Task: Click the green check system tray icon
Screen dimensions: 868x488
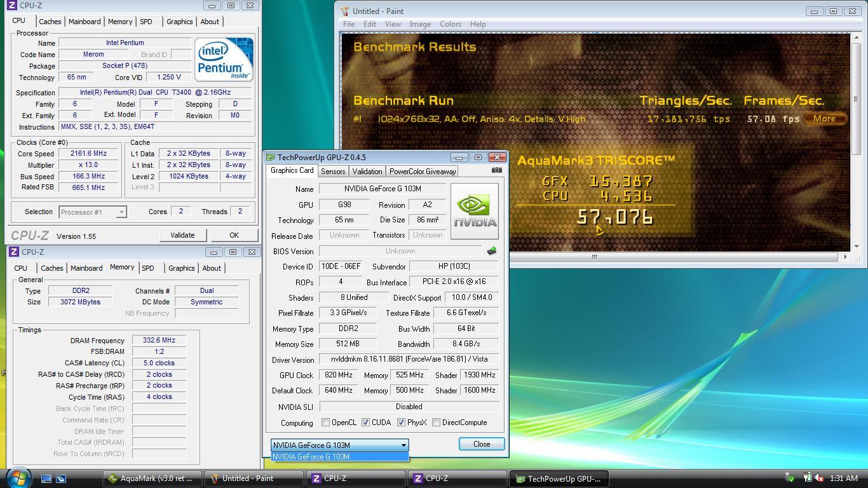Action: click(790, 478)
